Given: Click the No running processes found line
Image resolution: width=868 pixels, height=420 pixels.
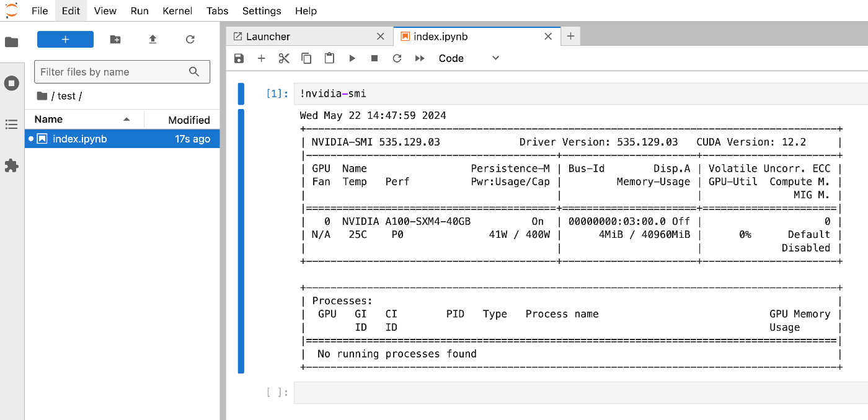Looking at the screenshot, I should pos(397,354).
